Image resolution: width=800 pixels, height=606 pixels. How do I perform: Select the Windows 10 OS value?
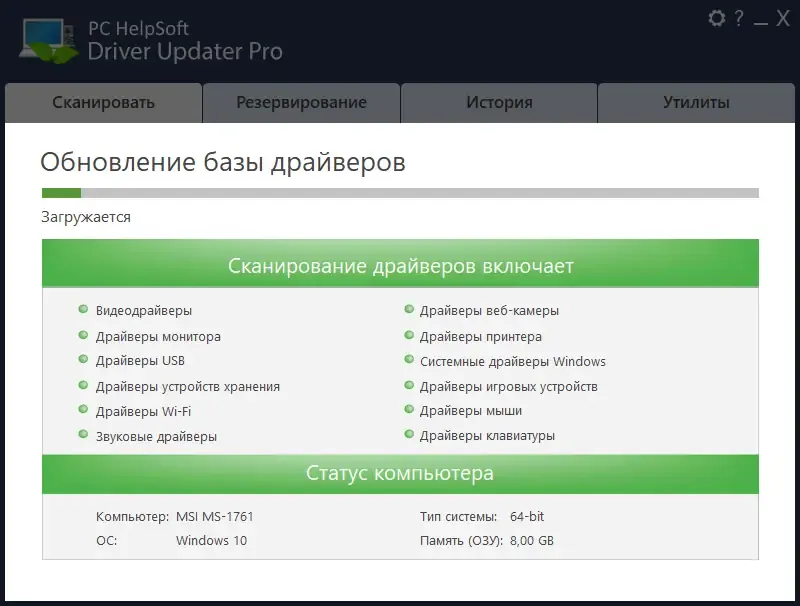(x=211, y=540)
